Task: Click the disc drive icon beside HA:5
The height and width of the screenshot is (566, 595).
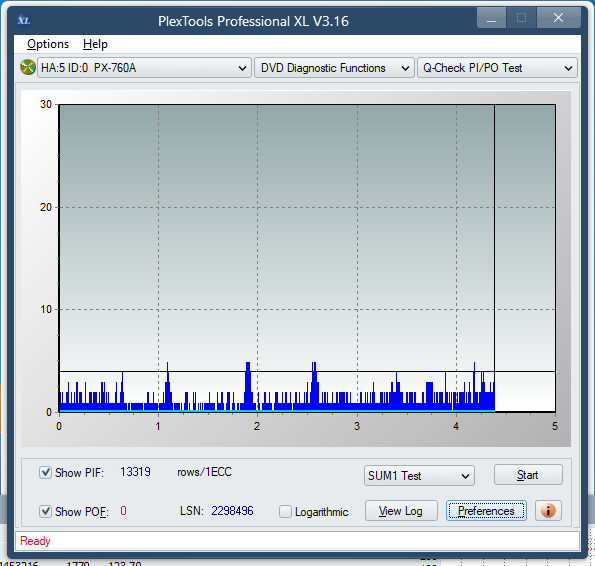Action: [x=28, y=68]
